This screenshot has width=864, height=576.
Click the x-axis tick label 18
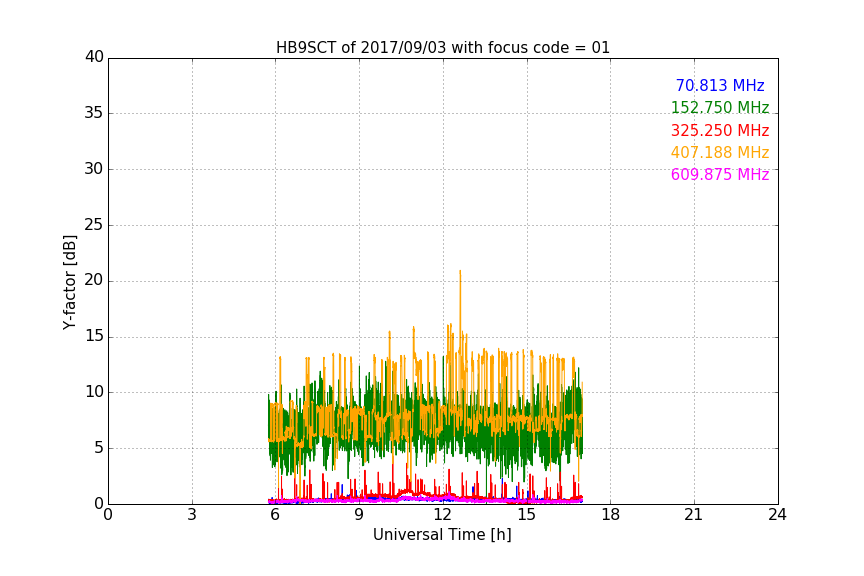pyautogui.click(x=611, y=515)
